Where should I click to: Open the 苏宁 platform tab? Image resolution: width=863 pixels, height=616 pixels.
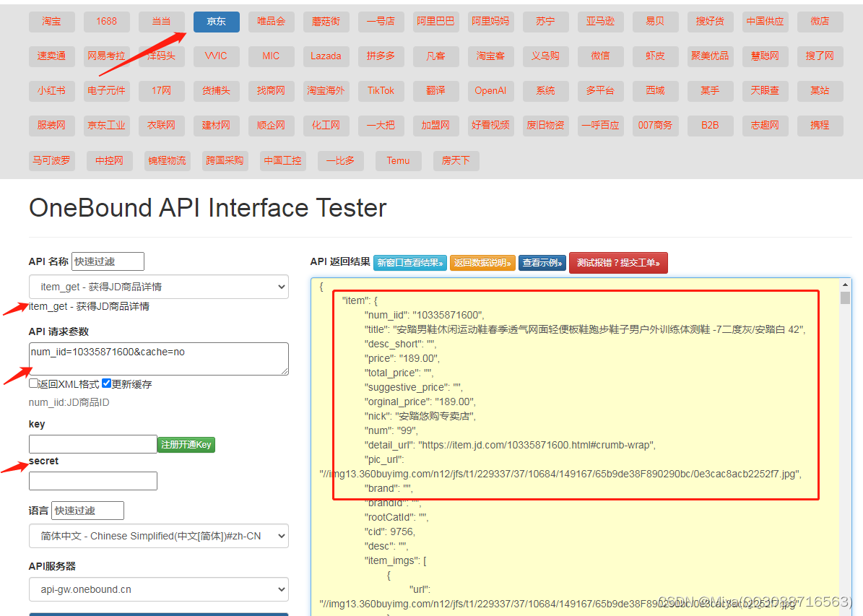click(545, 22)
